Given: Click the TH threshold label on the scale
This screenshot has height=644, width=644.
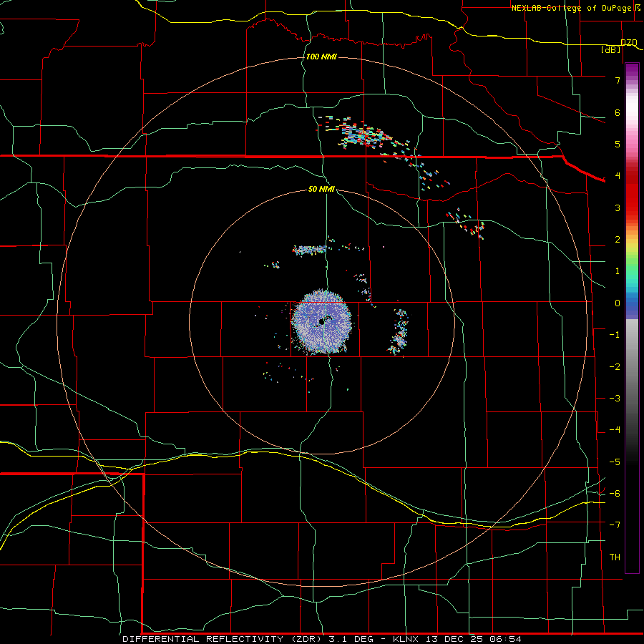Looking at the screenshot, I should click(615, 557).
